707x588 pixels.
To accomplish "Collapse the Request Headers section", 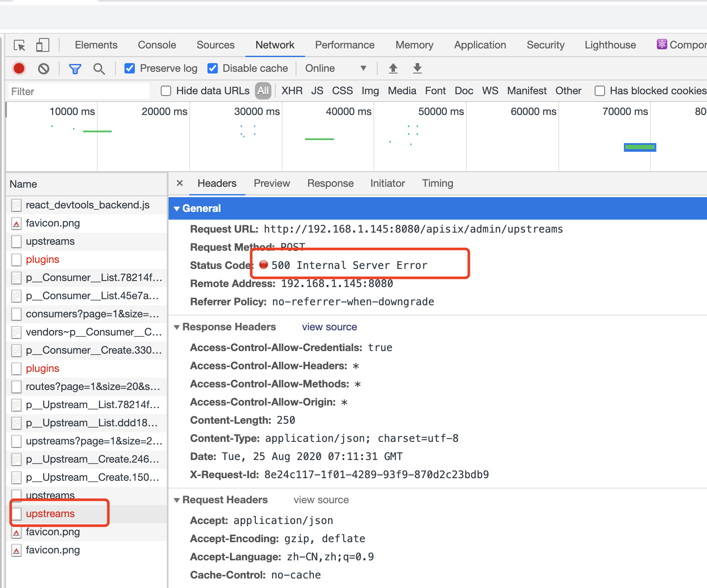I will 177,500.
